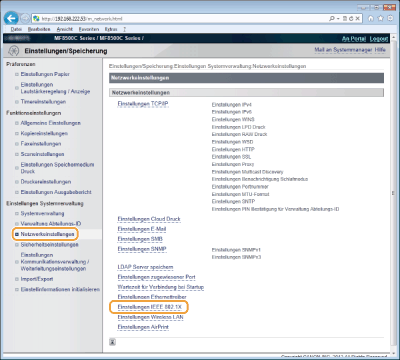
Task: Click the back-to-top icon at page bottom
Action: 113,342
